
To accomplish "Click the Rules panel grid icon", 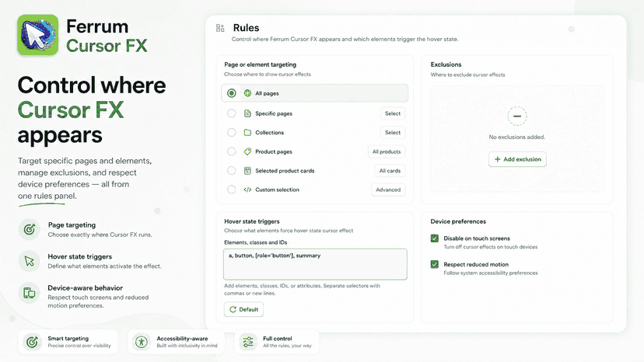I will click(220, 28).
